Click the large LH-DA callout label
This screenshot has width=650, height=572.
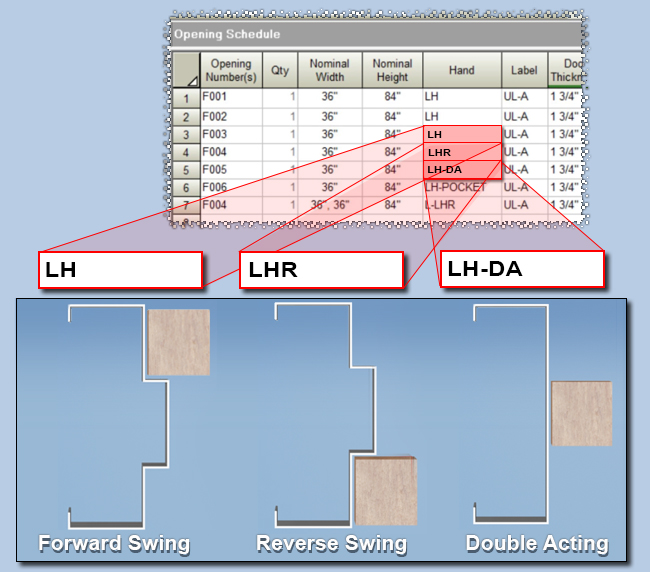[x=521, y=268]
